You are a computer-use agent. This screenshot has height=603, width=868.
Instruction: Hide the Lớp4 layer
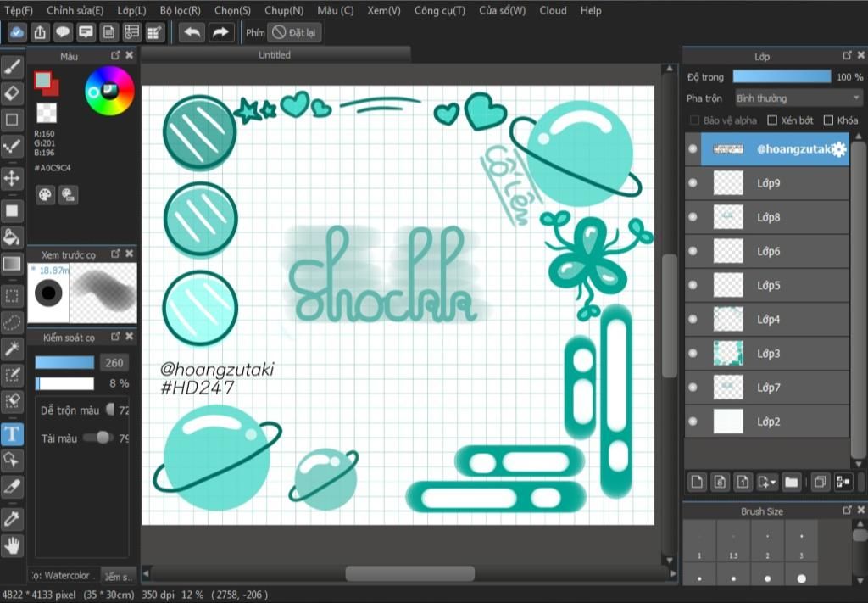pos(693,320)
